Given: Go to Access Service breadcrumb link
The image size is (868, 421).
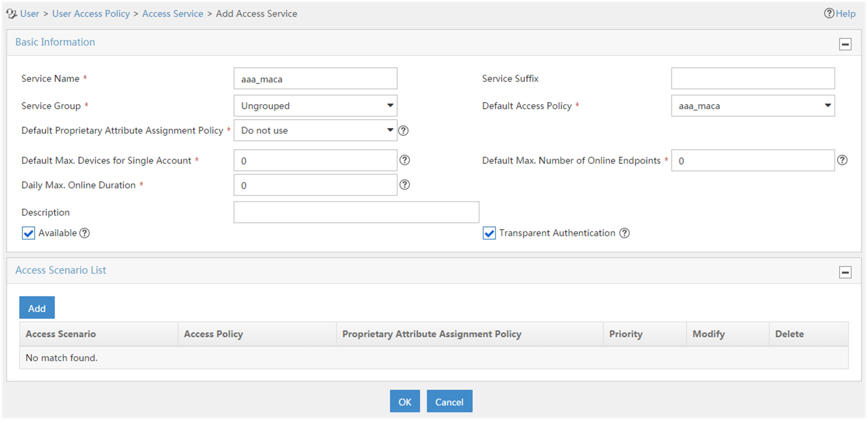Looking at the screenshot, I should point(173,14).
